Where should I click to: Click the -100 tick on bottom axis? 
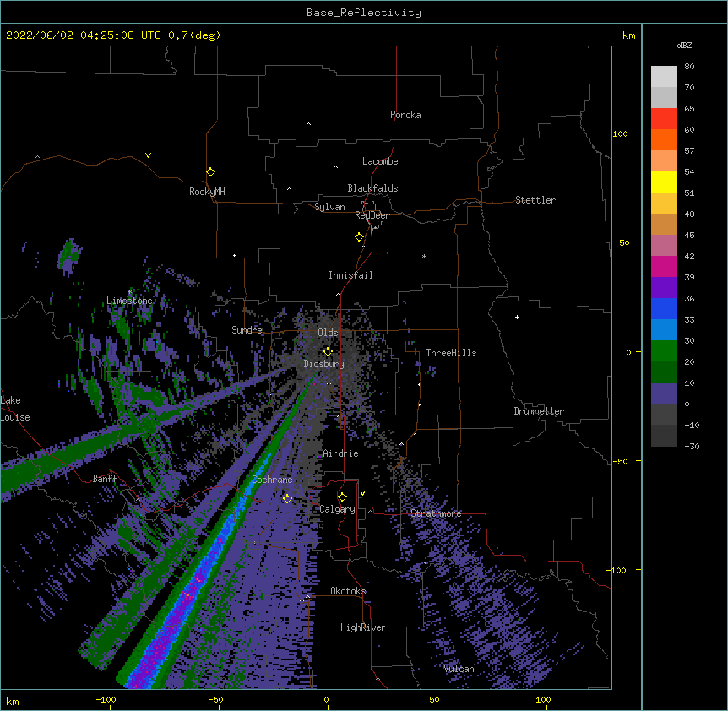pos(106,700)
